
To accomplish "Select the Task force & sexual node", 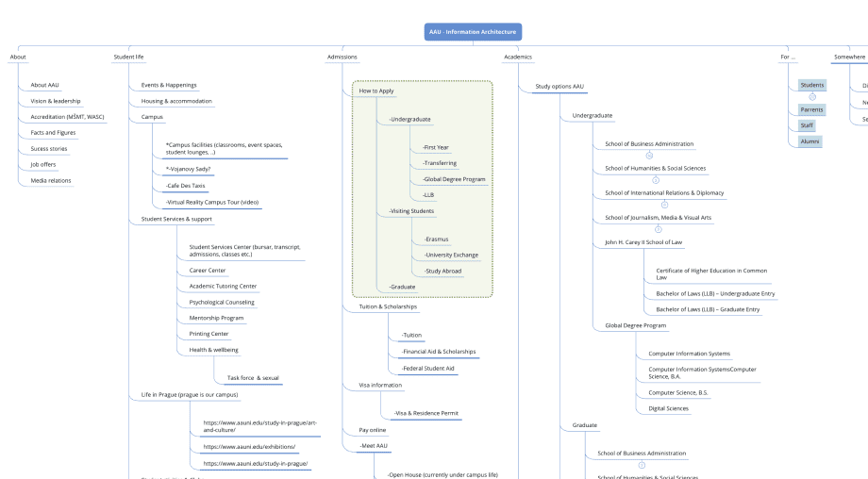I will click(x=253, y=378).
